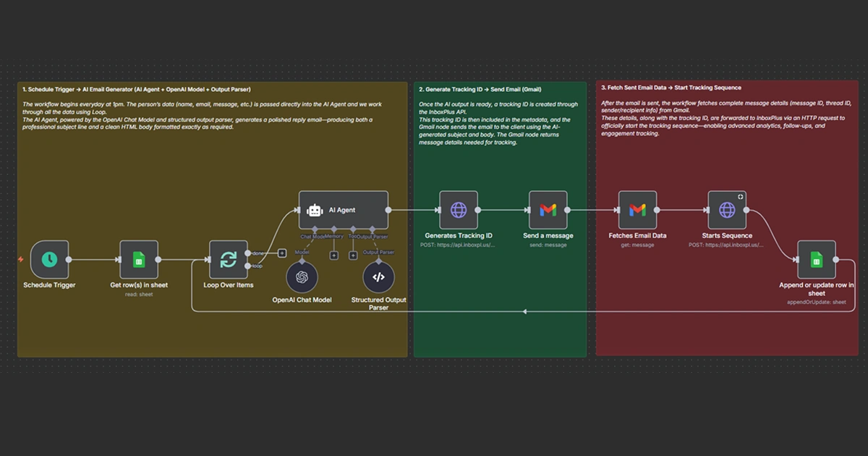Open the Starts Sequence HTTP node

coord(727,210)
